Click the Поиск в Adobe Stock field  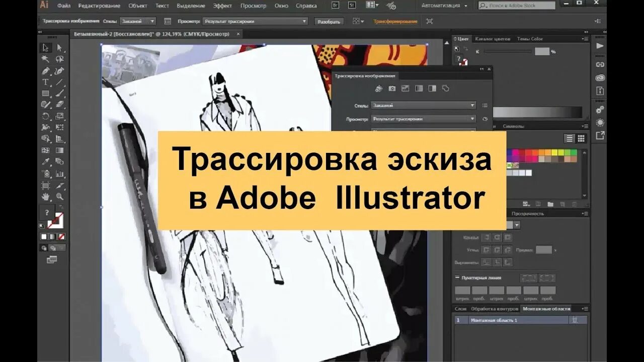(x=517, y=6)
